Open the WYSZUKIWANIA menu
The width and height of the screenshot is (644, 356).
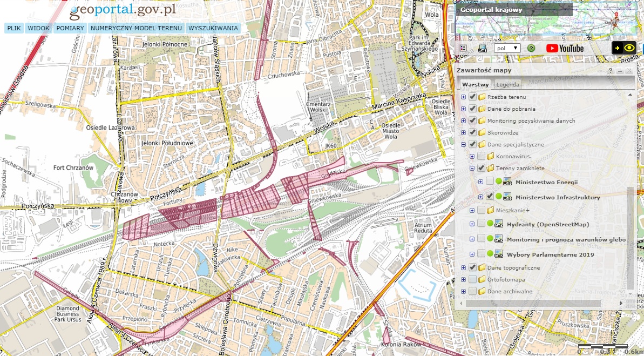(213, 28)
